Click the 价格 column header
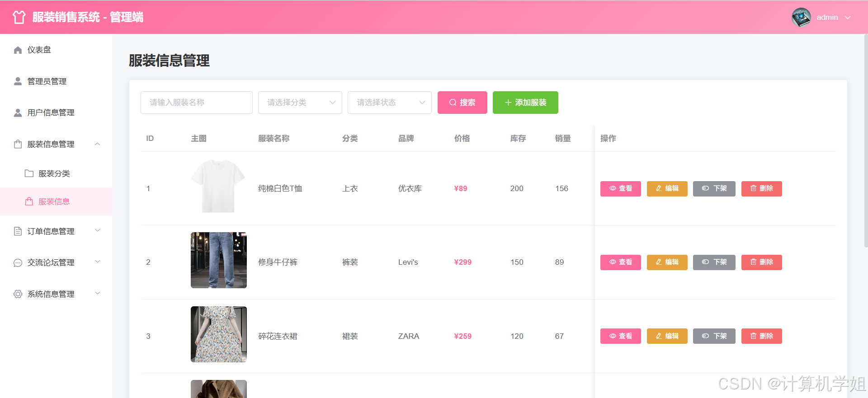The image size is (868, 398). [462, 139]
